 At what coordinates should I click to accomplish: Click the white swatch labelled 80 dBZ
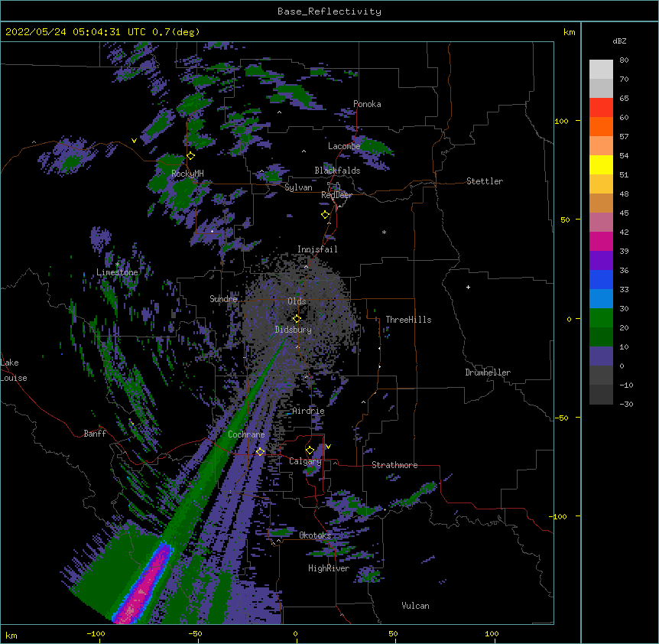(601, 70)
